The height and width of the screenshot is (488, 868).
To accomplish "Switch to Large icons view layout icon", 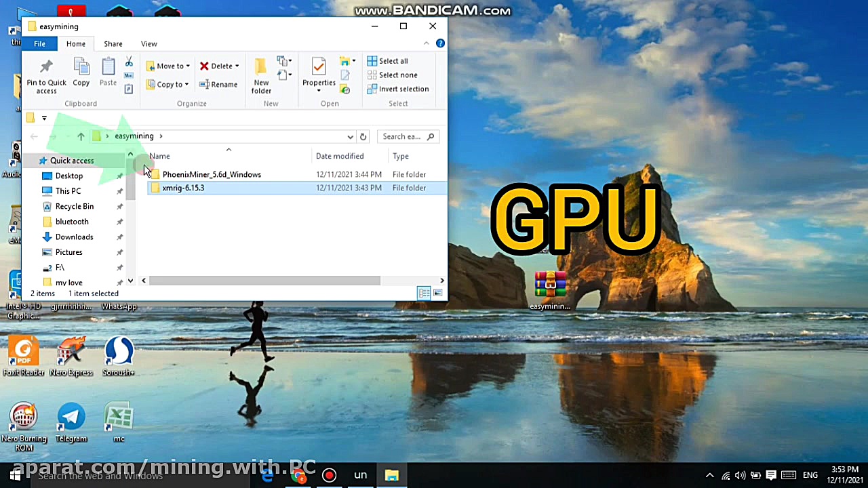I will coord(438,293).
